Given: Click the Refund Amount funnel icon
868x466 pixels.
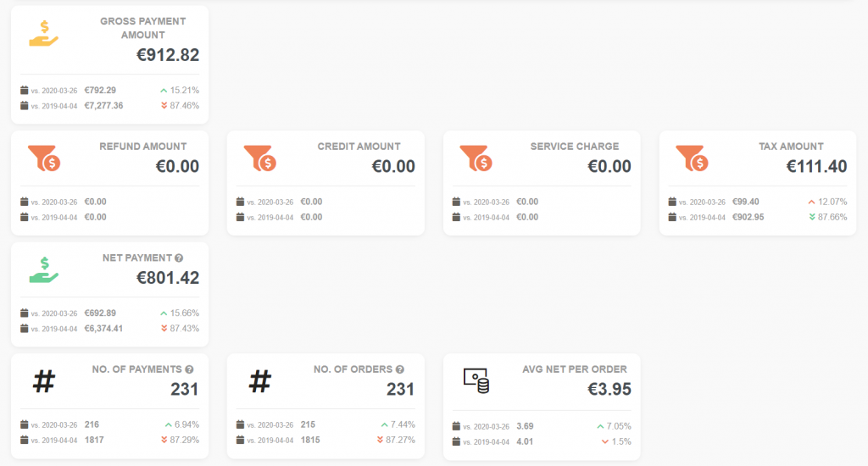Looking at the screenshot, I should click(x=44, y=158).
